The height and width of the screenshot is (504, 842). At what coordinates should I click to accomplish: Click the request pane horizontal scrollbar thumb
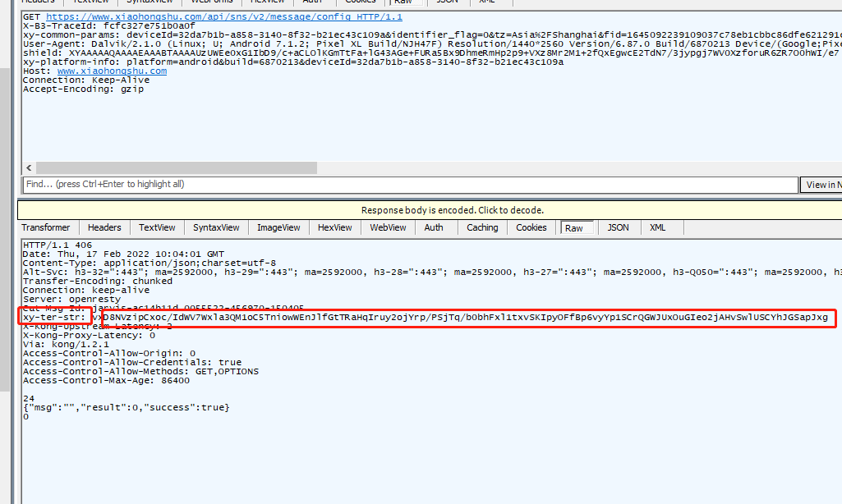(x=176, y=168)
